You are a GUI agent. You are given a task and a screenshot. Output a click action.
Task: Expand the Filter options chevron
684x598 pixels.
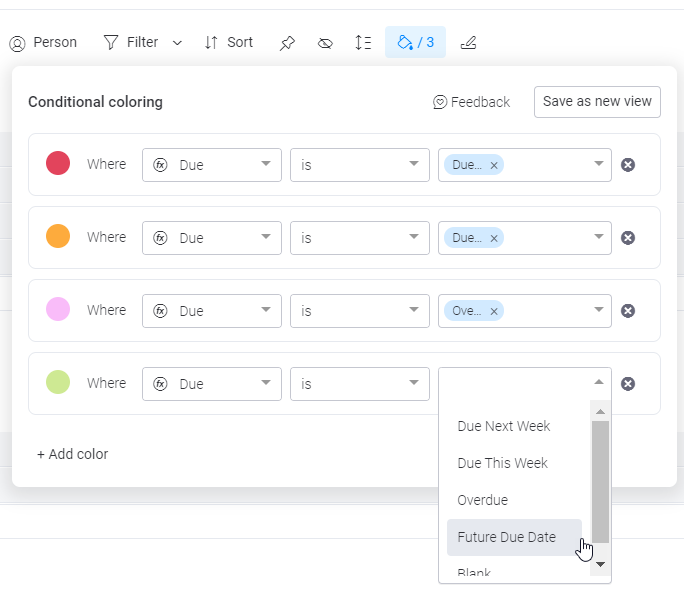[x=177, y=43]
